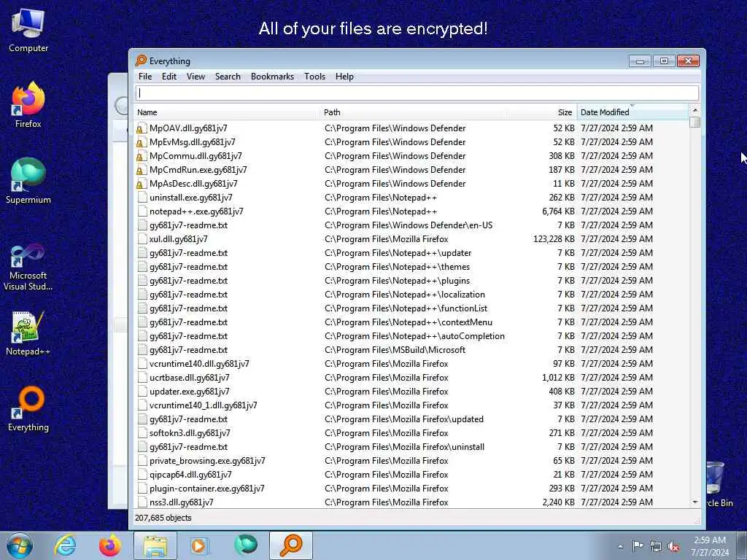Image resolution: width=747 pixels, height=560 pixels.
Task: Click the file icon of notepad++.exe.gy681jv7
Action: 142,211
